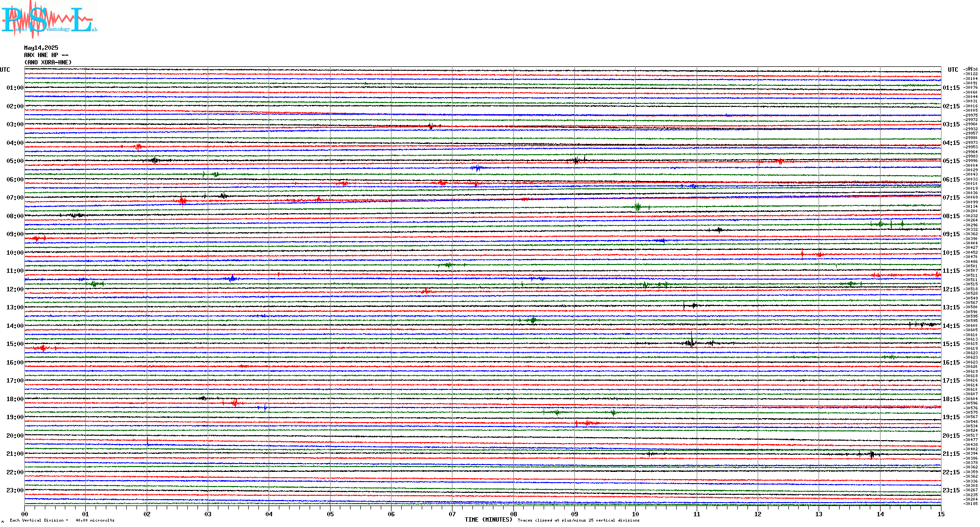Select the 23:00 hour label on left
980x527 pixels.
[x=15, y=490]
